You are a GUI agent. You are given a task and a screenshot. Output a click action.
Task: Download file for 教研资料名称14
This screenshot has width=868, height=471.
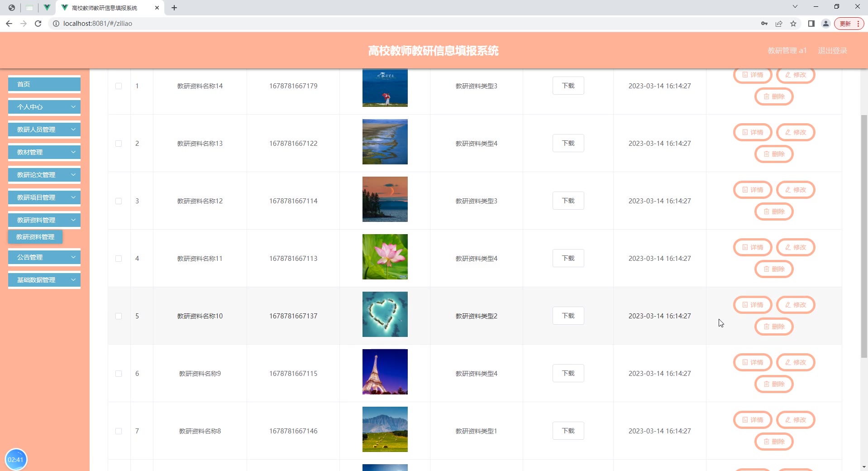[568, 86]
